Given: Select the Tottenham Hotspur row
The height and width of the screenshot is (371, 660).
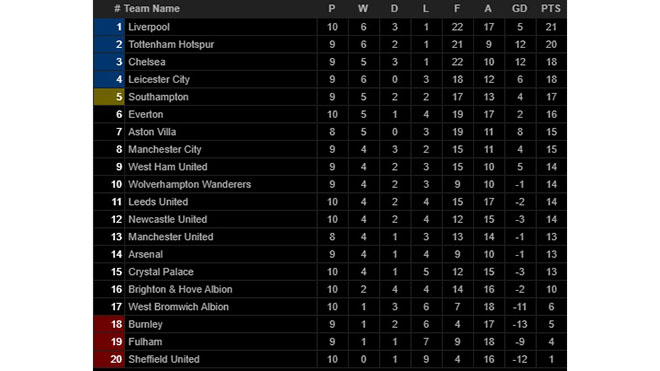Looking at the screenshot, I should 330,45.
